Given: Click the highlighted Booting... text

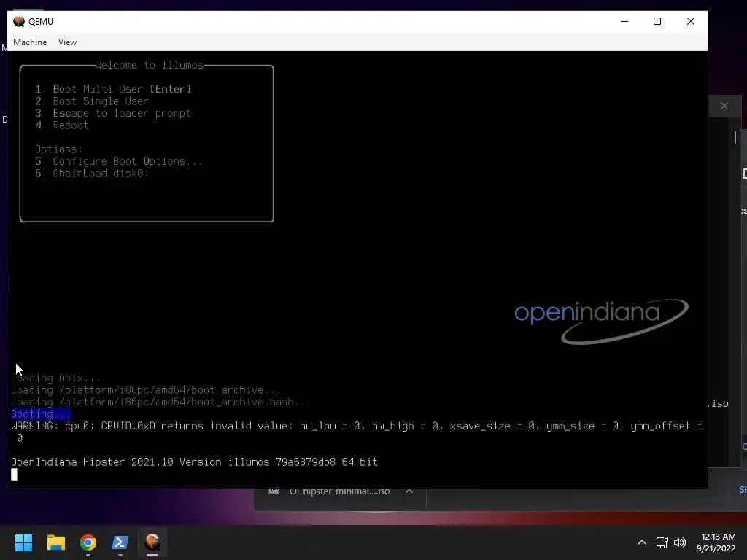Looking at the screenshot, I should [x=41, y=414].
